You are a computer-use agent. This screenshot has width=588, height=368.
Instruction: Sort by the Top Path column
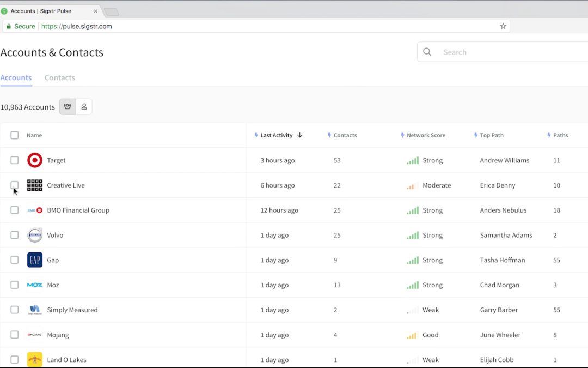[x=492, y=135]
